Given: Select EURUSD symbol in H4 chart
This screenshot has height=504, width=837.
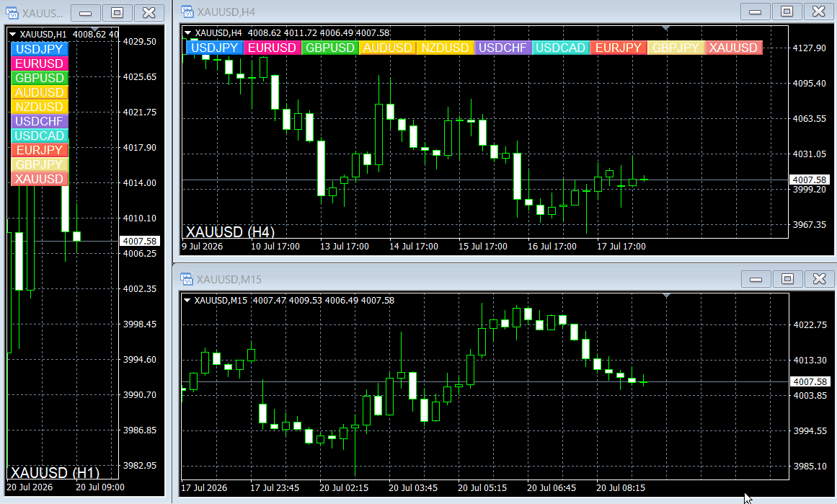Looking at the screenshot, I should [x=273, y=48].
